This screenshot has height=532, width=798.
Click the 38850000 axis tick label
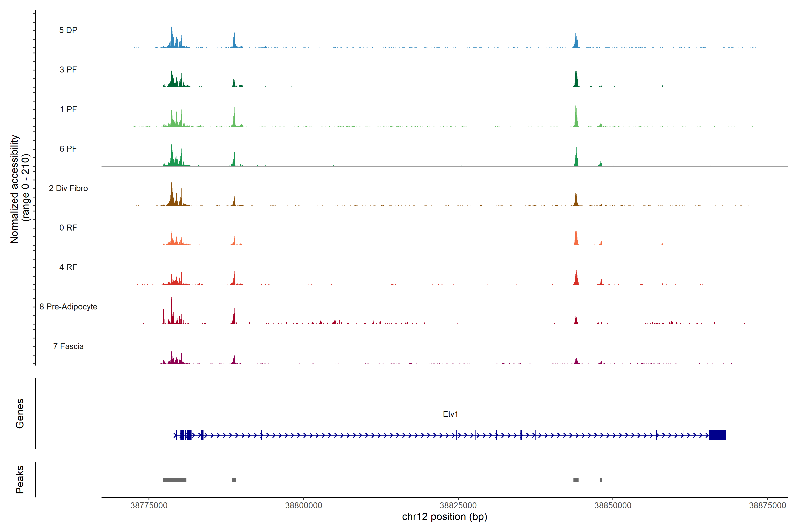pyautogui.click(x=613, y=505)
